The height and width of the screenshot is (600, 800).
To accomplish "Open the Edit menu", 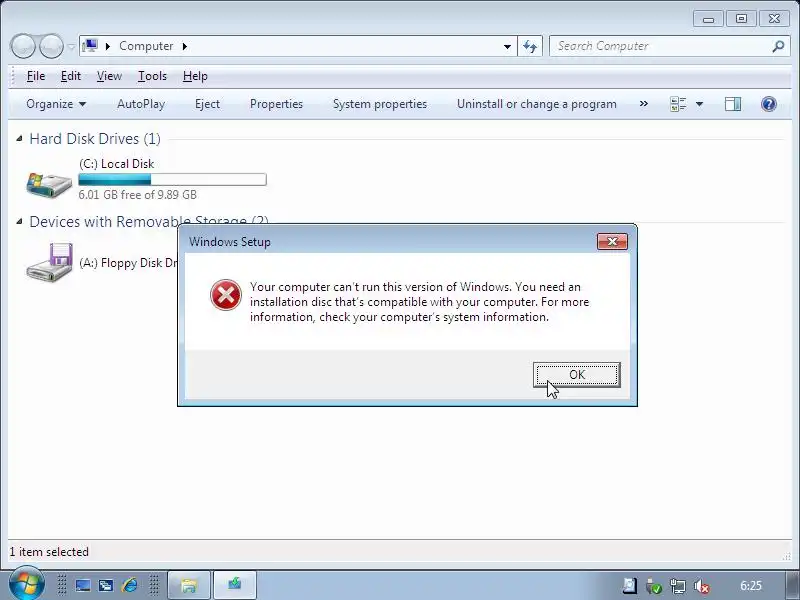I will coord(70,76).
